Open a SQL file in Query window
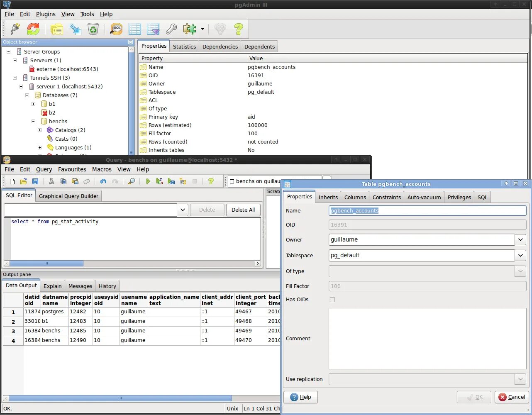The image size is (532, 415). pos(24,181)
